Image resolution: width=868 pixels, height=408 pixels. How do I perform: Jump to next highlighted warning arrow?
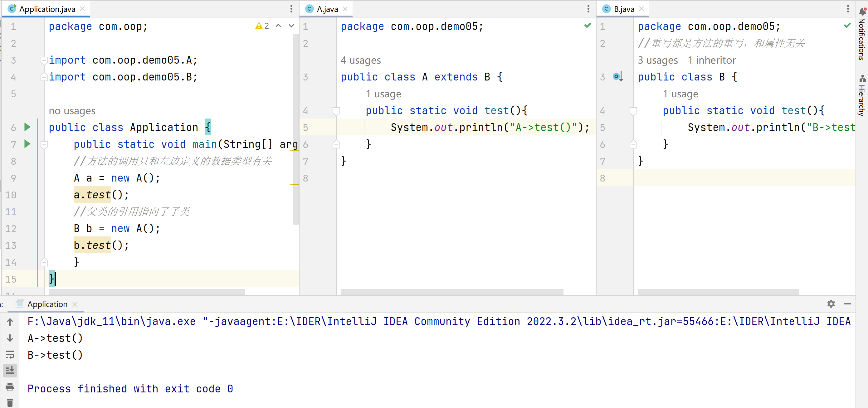291,26
